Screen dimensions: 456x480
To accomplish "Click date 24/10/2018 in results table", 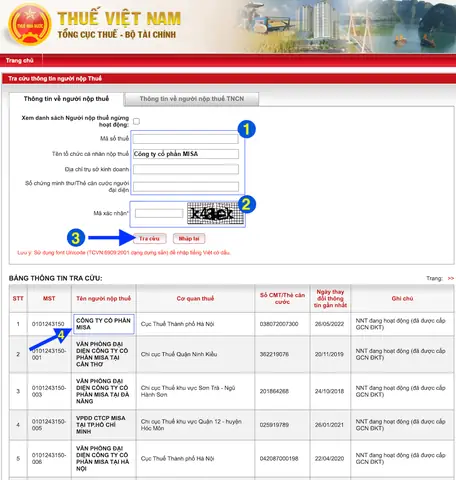I will click(329, 391).
